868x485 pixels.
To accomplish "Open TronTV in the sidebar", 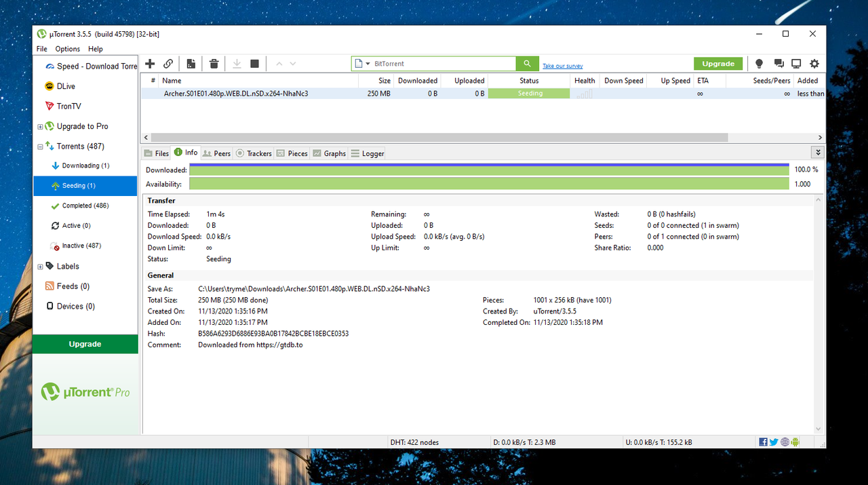I will (x=85, y=106).
